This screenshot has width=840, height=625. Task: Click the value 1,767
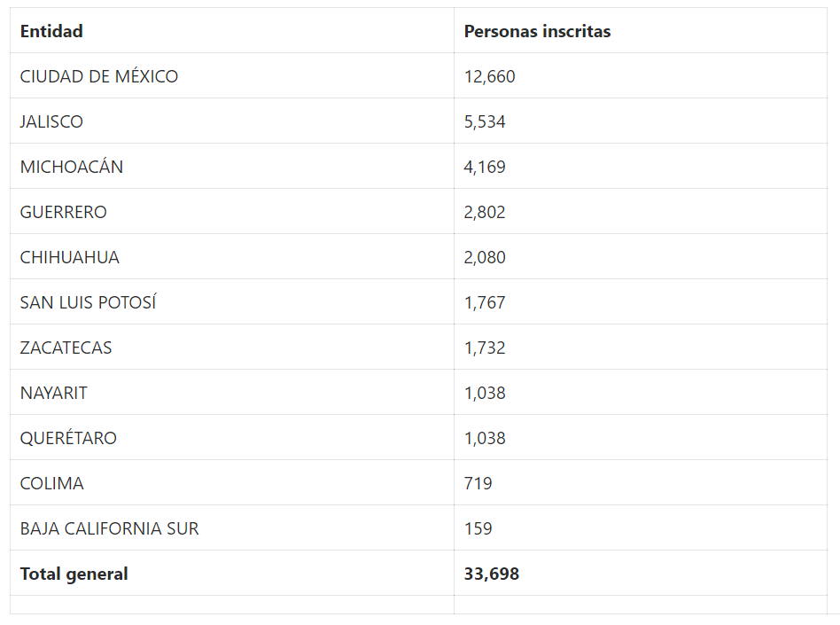[x=485, y=302]
